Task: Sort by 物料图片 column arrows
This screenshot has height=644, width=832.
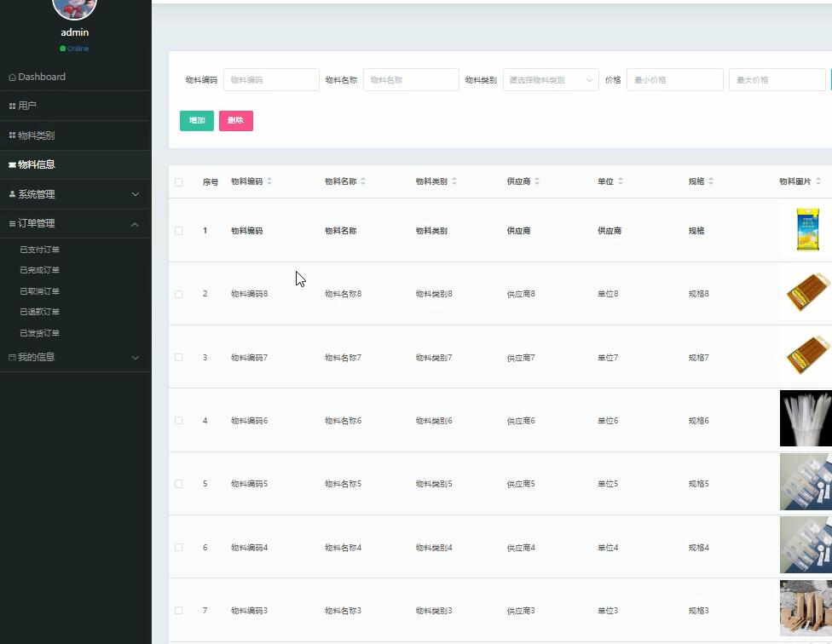Action: [x=818, y=181]
